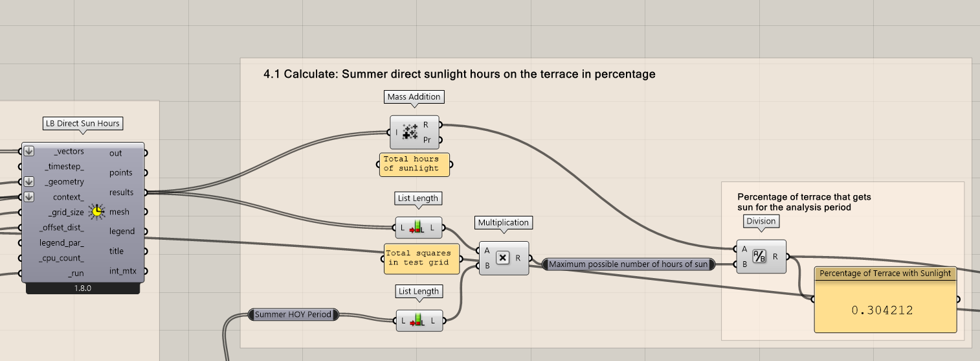Click the _cpu_count_ input parameter
This screenshot has height=361, width=980.
[62, 258]
